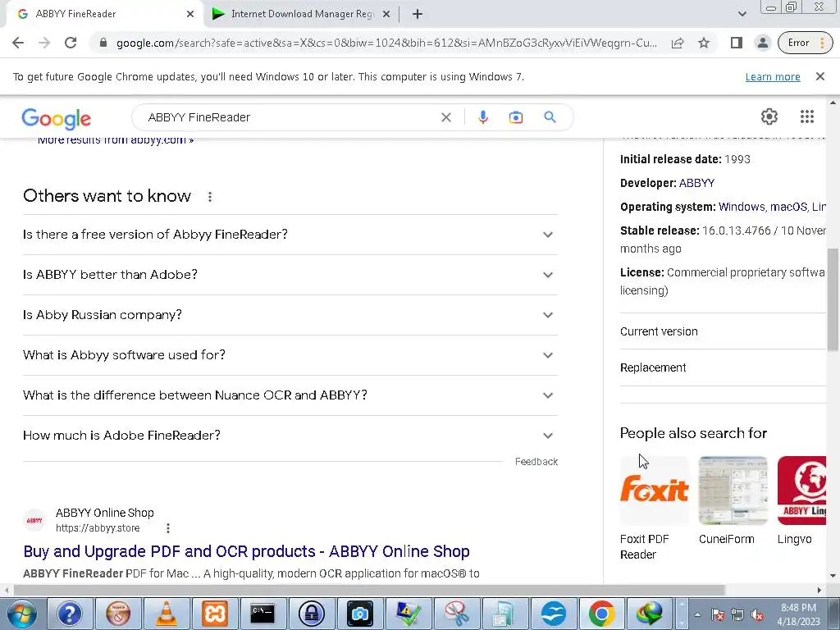Expand Is Abby Russian company question
Viewport: 840px width, 630px height.
coord(290,315)
